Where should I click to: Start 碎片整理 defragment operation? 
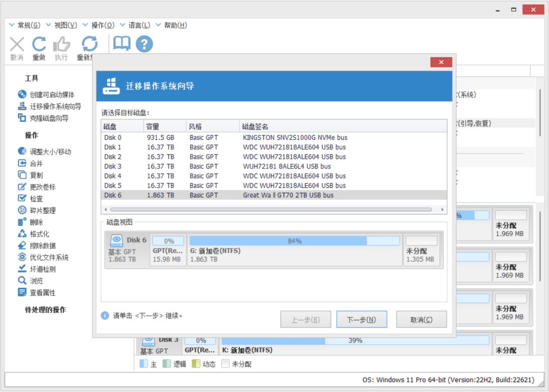click(x=37, y=210)
